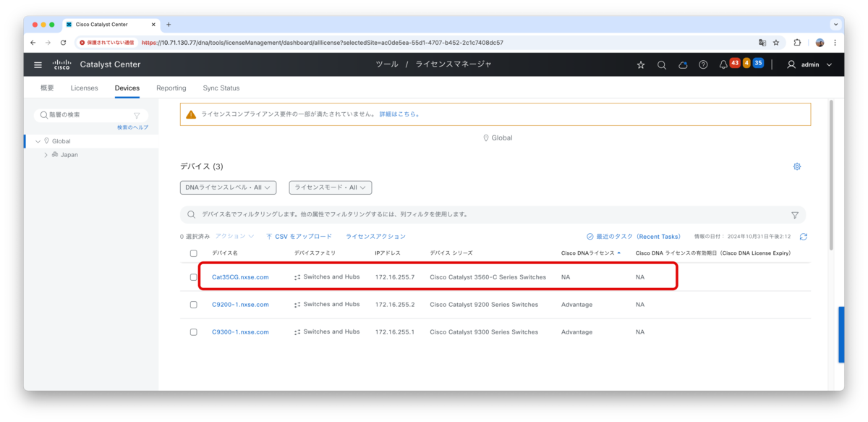Reload the browser page
Screen dimensions: 868x422
(63, 43)
